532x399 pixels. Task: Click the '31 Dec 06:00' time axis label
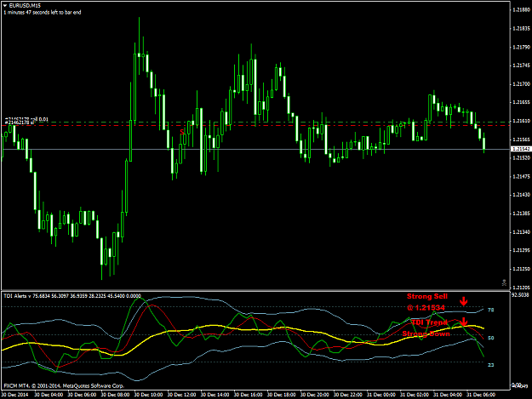point(481,395)
